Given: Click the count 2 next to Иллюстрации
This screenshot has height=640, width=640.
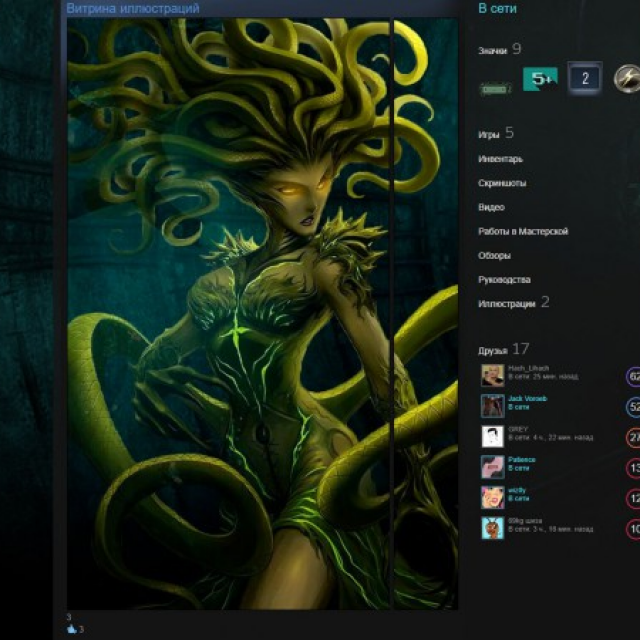Looking at the screenshot, I should click(545, 302).
